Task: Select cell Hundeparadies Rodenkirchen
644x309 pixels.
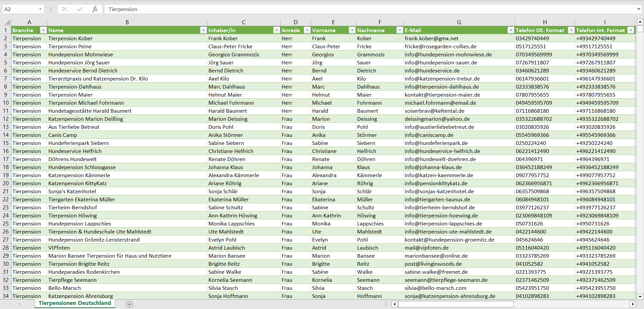Action: pos(127,272)
